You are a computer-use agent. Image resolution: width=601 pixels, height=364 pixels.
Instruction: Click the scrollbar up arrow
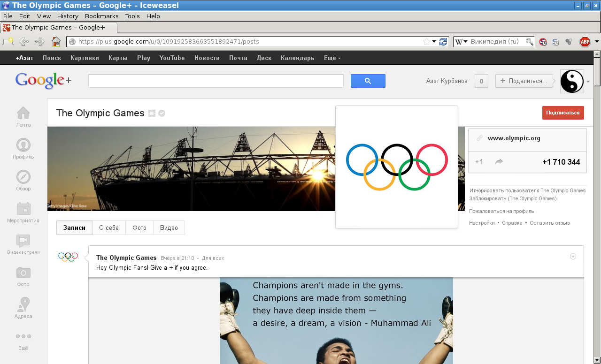597,53
